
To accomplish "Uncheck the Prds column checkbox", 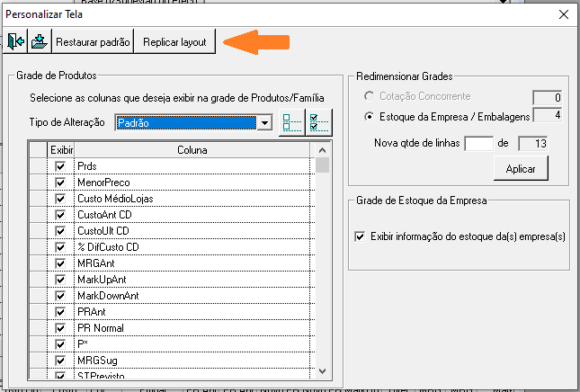I will pos(60,166).
